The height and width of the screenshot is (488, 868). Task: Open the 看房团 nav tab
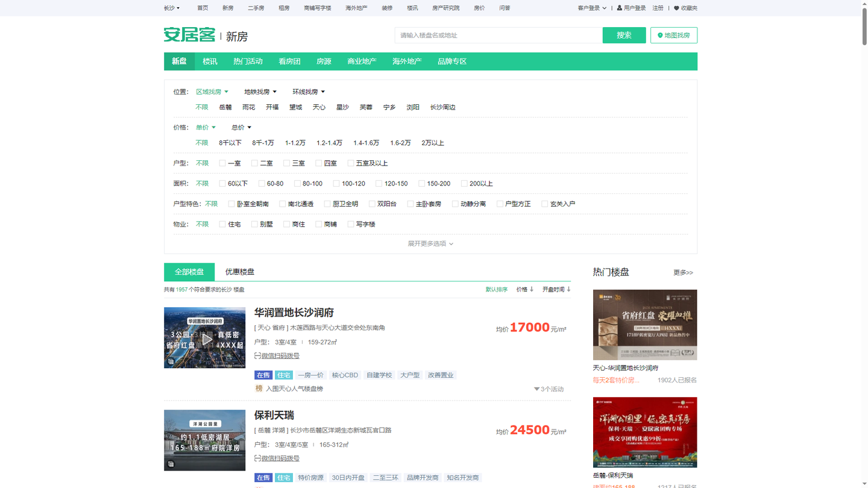click(x=289, y=61)
